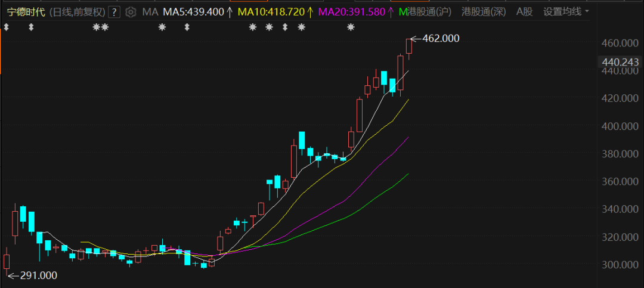Switch to the A股 tab

(524, 12)
